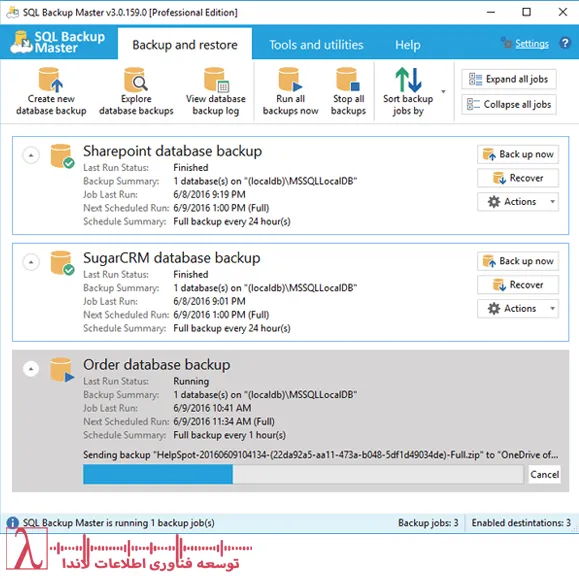Open Explore database backups tool

[x=136, y=91]
